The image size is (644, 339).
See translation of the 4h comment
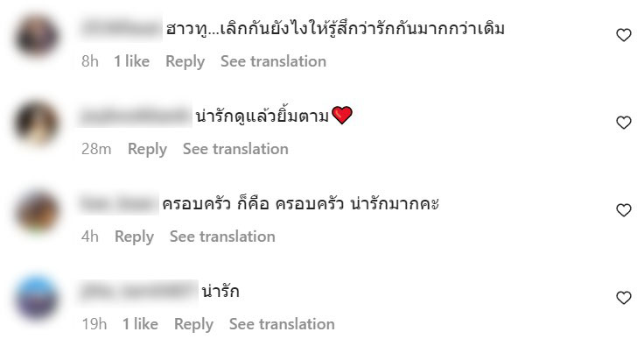click(x=222, y=237)
